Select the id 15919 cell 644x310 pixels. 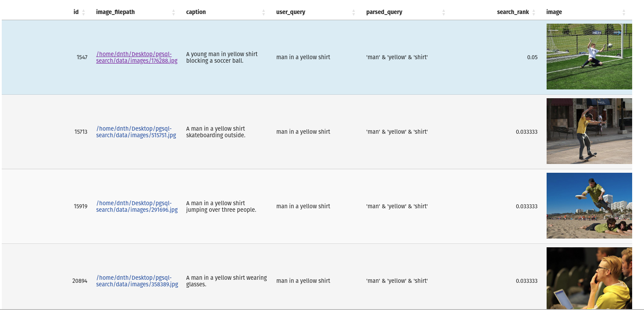click(81, 207)
